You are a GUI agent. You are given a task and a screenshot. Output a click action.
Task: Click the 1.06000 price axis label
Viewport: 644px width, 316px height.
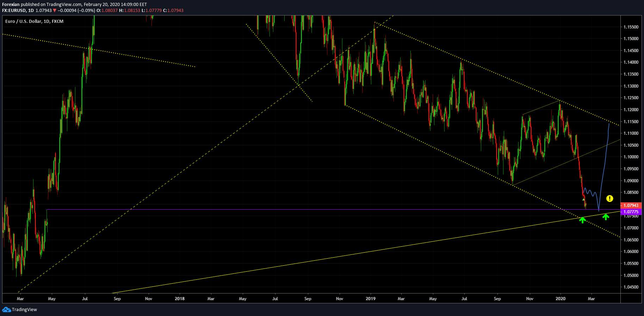(x=631, y=252)
